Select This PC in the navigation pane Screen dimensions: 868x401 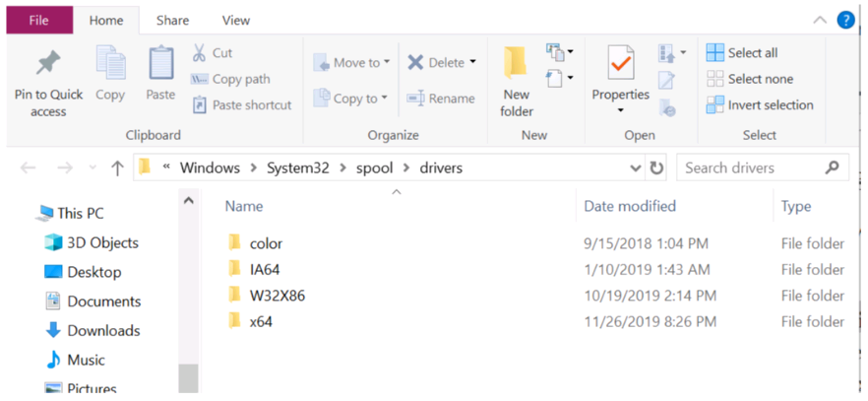[x=70, y=213]
